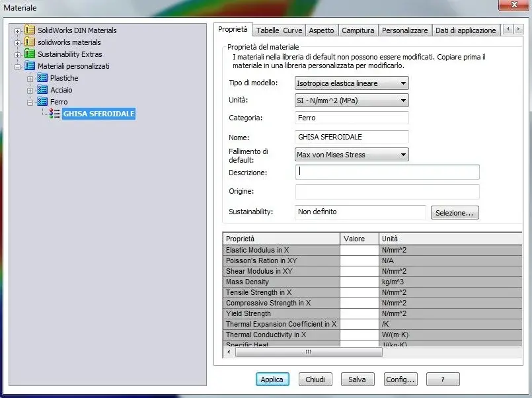Screen dimensions: 532x398
Task: Open the Unità units dropdown
Action: (352, 100)
